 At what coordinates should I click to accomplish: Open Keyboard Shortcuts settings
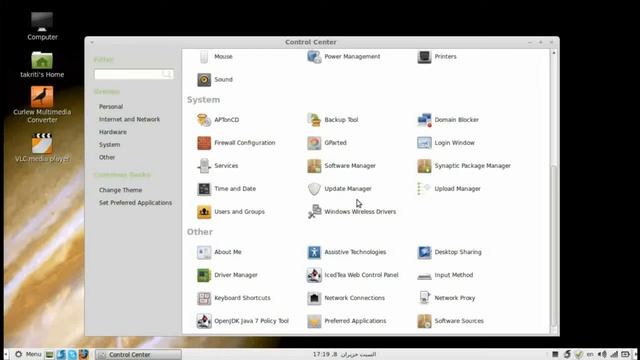pos(234,298)
